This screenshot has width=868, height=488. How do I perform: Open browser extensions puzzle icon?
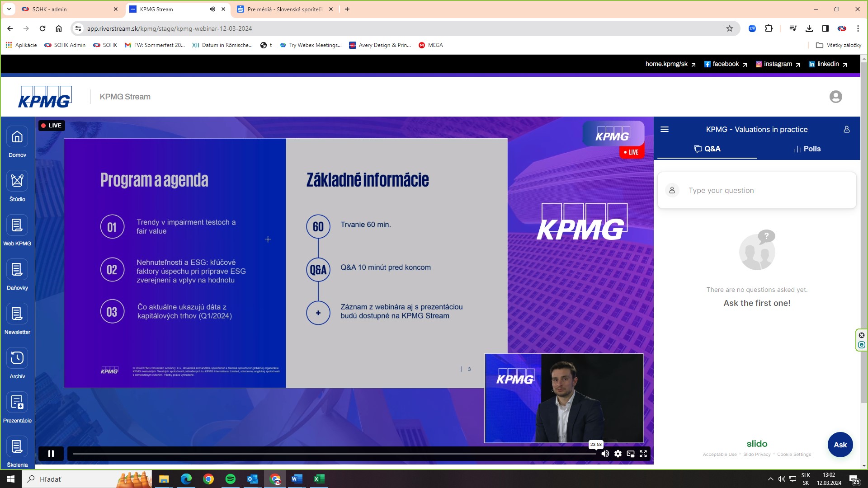(769, 28)
